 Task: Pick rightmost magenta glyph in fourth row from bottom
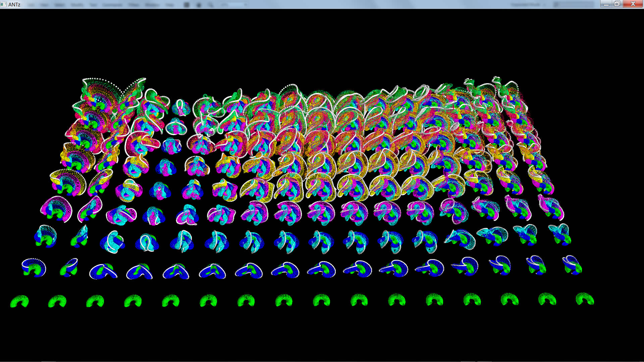coord(551,207)
